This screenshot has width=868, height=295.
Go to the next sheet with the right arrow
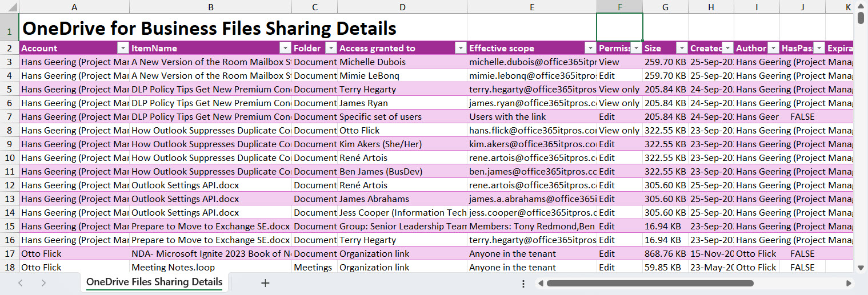click(x=43, y=283)
